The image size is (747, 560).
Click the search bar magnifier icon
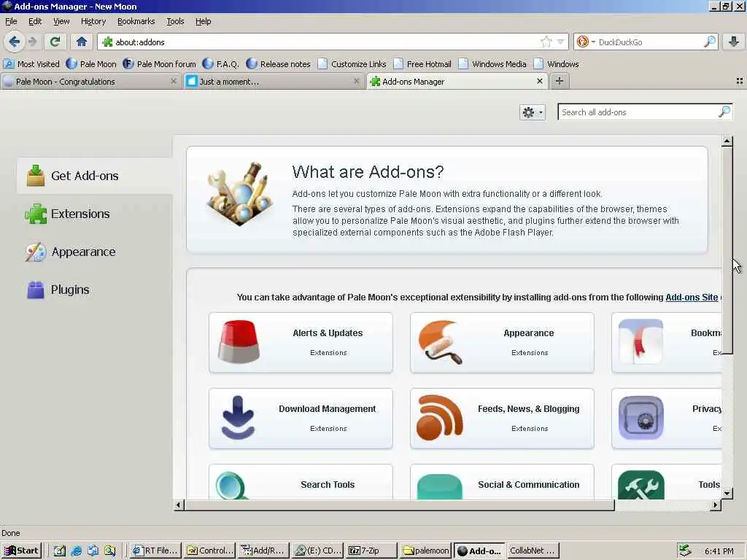pyautogui.click(x=709, y=42)
